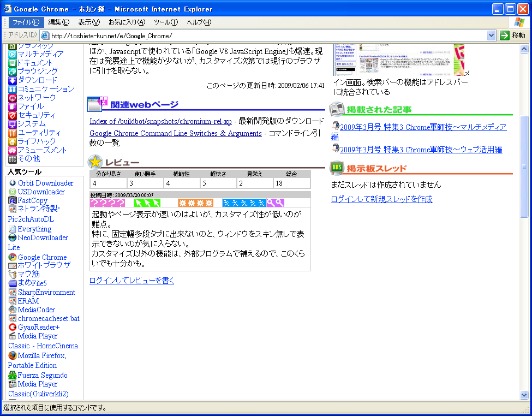Click the ダウンロード category icon
The width and height of the screenshot is (532, 416).
click(12, 80)
